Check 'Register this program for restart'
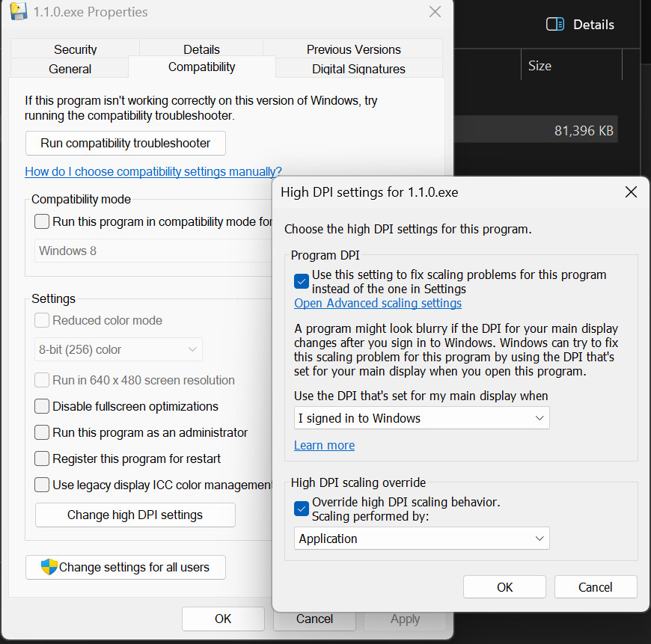This screenshot has height=644, width=651. (x=42, y=459)
